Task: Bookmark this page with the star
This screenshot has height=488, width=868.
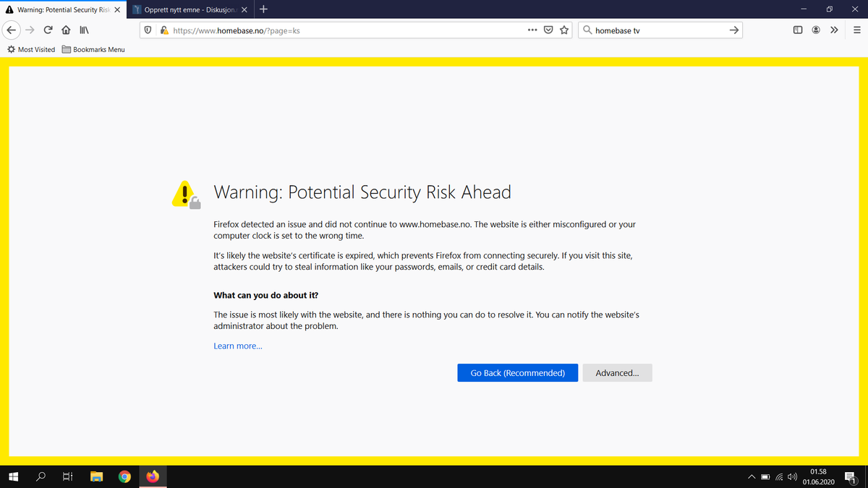Action: tap(564, 30)
